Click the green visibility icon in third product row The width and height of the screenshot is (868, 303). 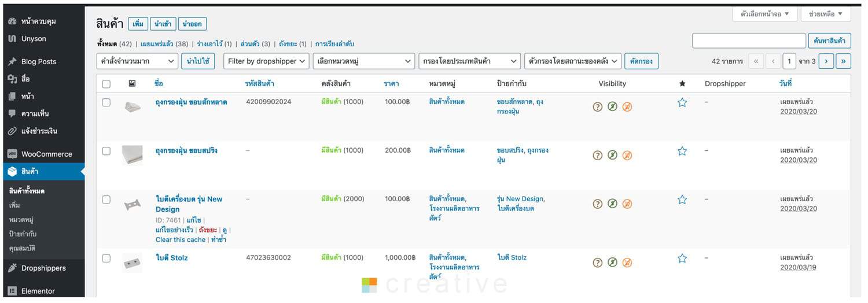(x=612, y=204)
